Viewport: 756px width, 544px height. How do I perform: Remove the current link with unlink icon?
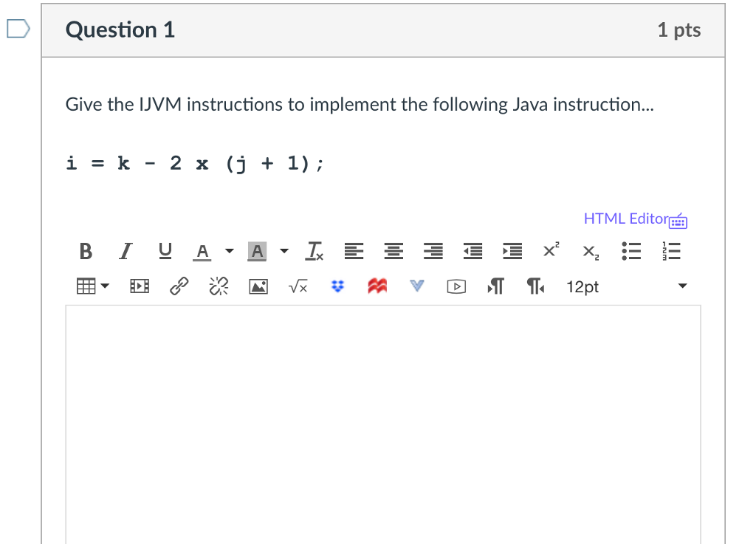pyautogui.click(x=218, y=286)
